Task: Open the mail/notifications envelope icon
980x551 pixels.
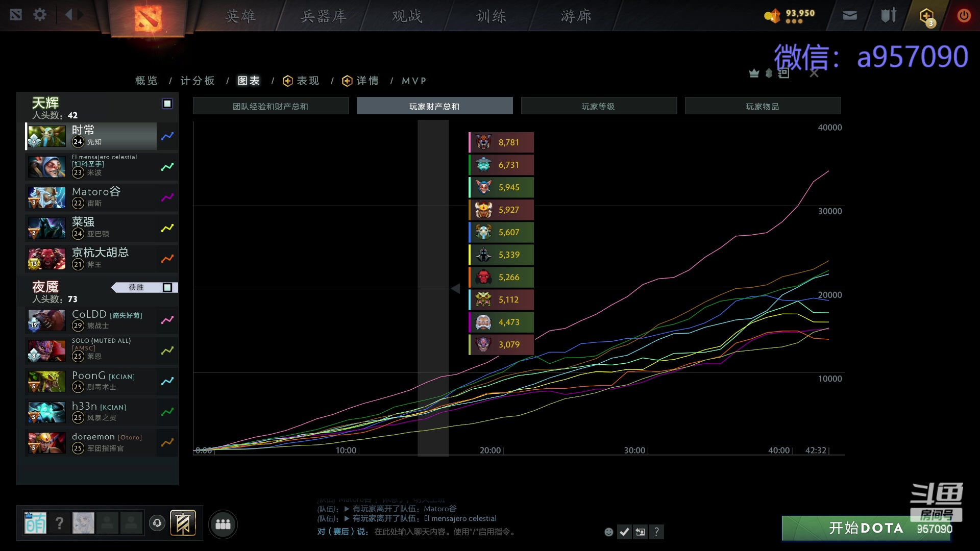Action: click(850, 15)
